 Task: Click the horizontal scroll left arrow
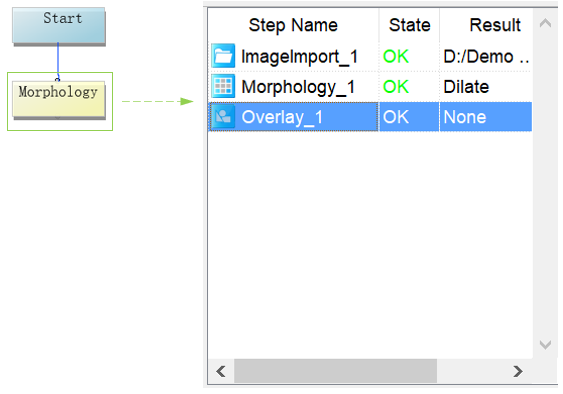point(221,371)
